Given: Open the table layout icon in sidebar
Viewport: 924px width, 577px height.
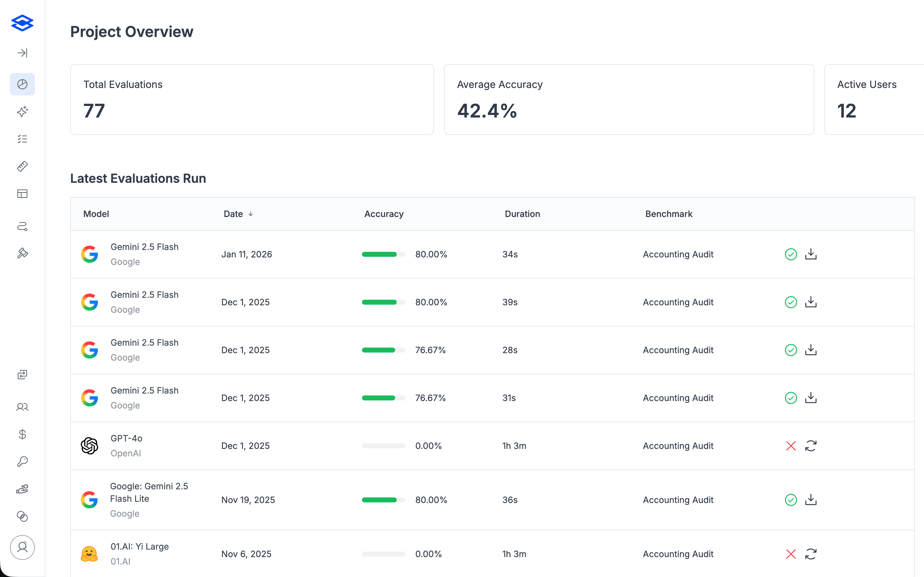Looking at the screenshot, I should (x=22, y=194).
